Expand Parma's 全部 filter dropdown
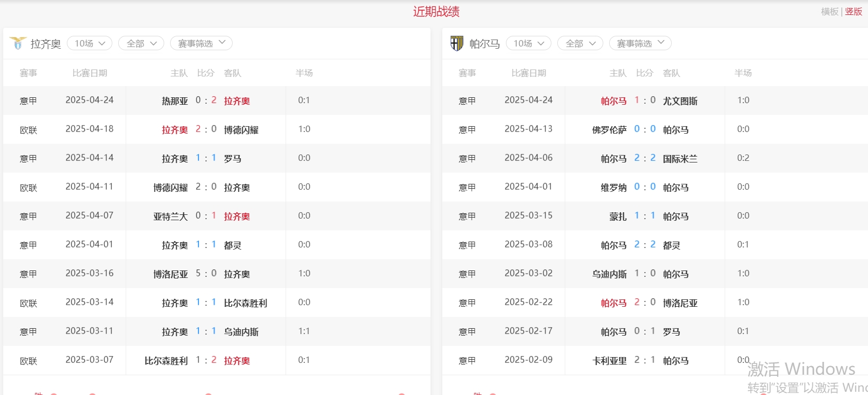Image resolution: width=868 pixels, height=395 pixels. (580, 43)
